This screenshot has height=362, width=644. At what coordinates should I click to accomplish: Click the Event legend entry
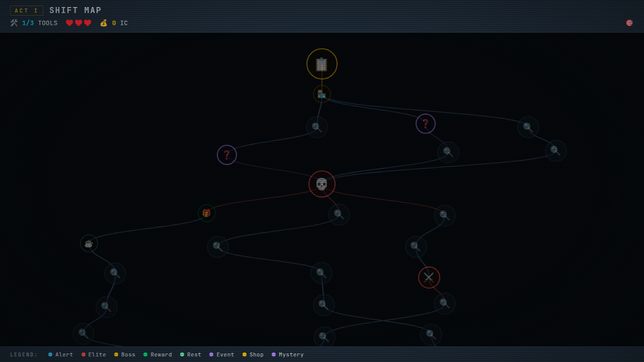pos(222,354)
